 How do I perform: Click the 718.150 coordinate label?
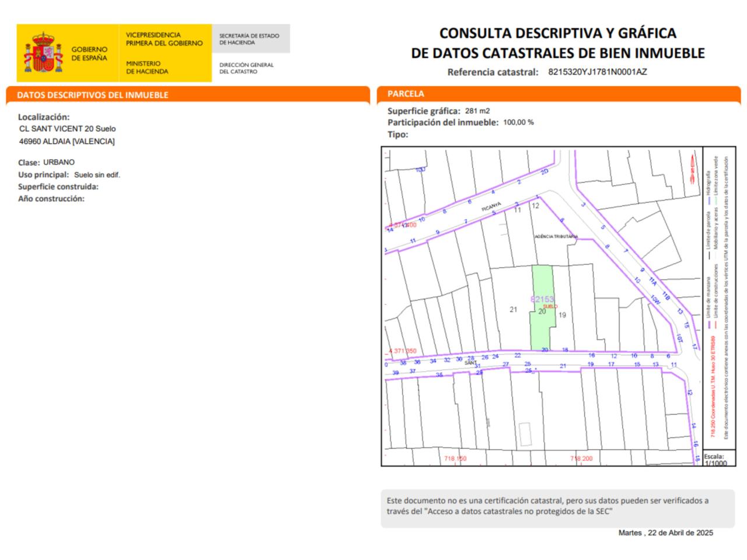455,459
